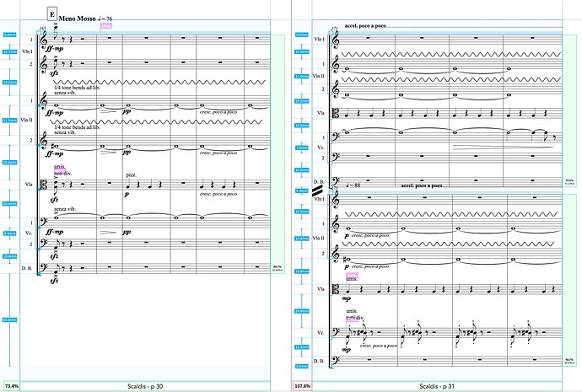Image resolution: width=582 pixels, height=392 pixels.
Task: Select the D. B. staff handle in page 31 top system
Action: tap(331, 185)
